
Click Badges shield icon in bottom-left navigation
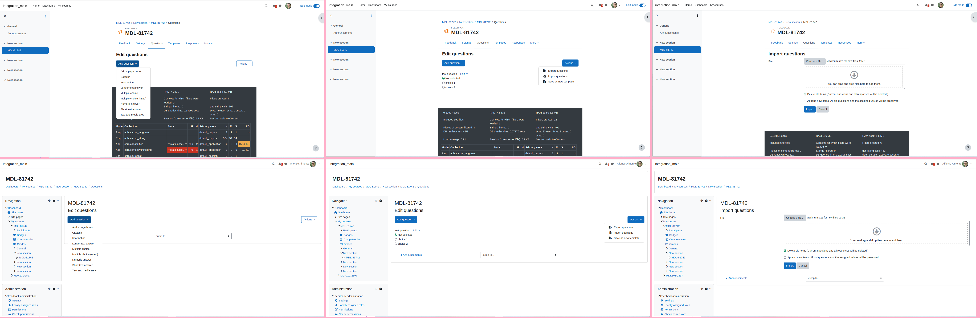[14, 235]
